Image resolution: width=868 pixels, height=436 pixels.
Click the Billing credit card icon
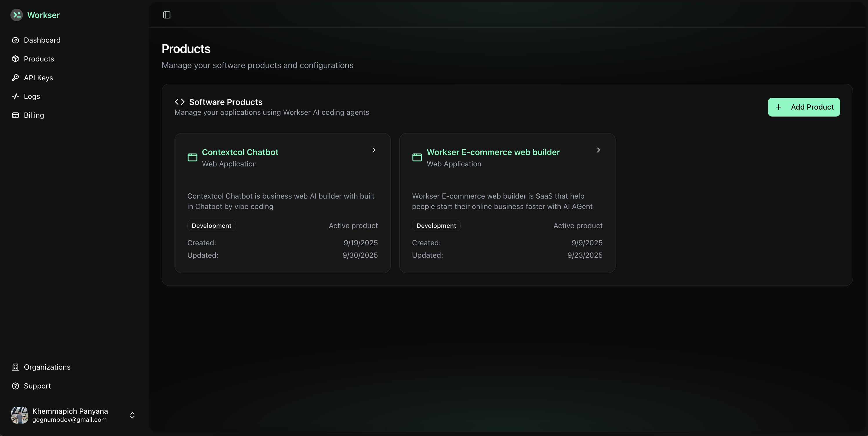(16, 115)
